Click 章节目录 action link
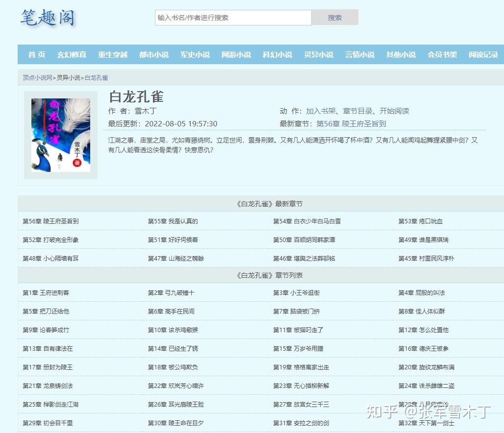The height and width of the screenshot is (433, 504). coord(358,111)
